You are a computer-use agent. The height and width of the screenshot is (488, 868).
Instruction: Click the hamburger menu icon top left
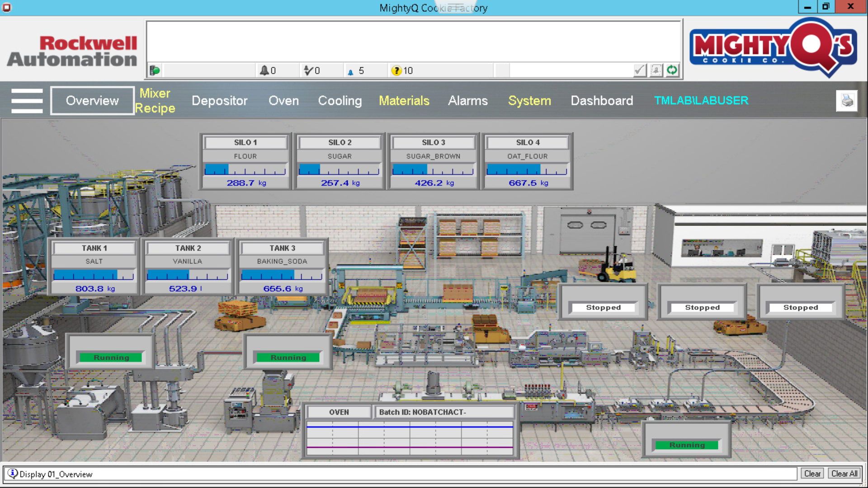point(27,100)
